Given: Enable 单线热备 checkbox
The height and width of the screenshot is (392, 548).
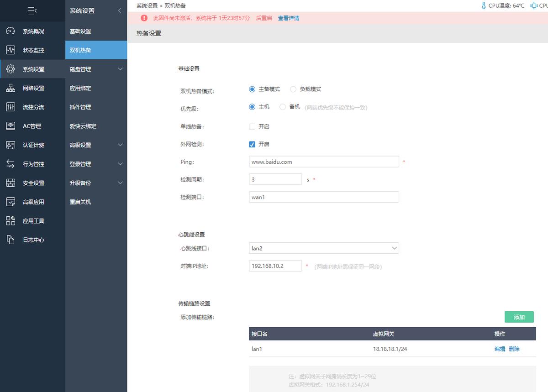Looking at the screenshot, I should (x=252, y=126).
